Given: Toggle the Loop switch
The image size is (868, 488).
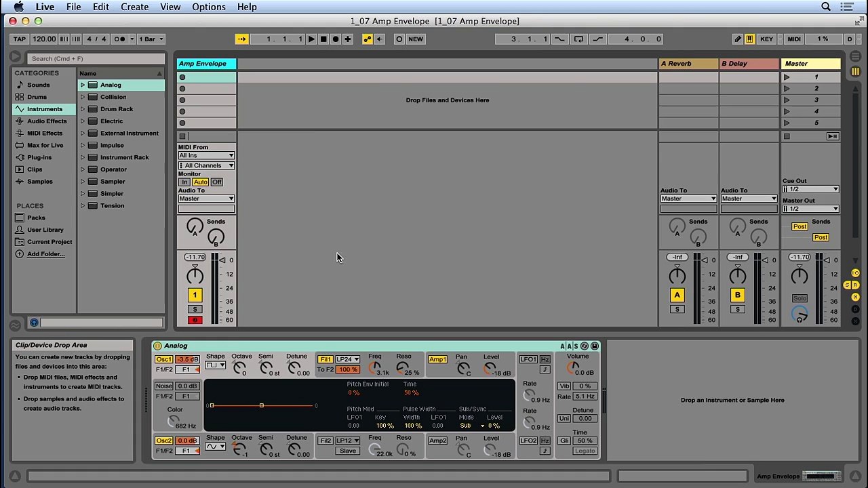Looking at the screenshot, I should click(578, 39).
